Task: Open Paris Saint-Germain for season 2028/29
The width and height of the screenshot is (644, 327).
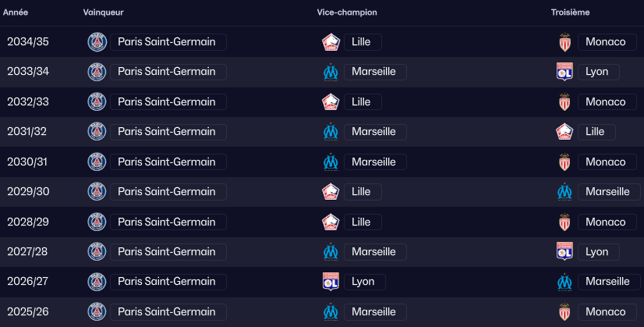Action: [x=168, y=222]
